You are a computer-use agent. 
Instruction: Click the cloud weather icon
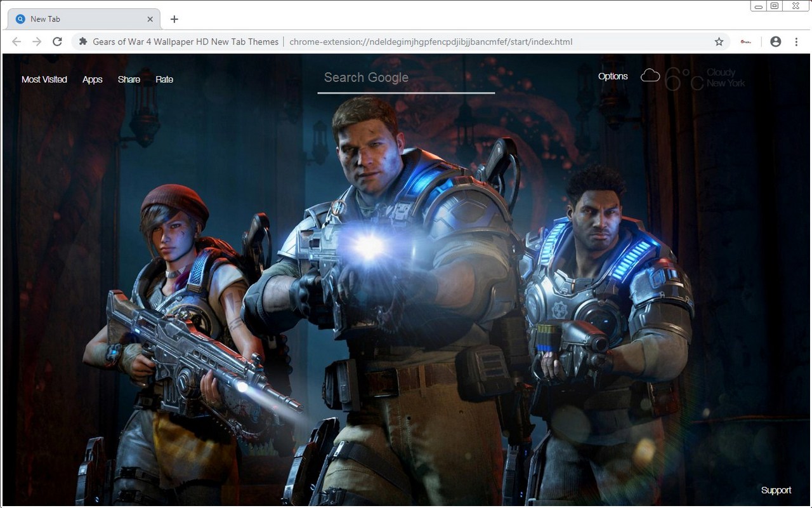650,76
